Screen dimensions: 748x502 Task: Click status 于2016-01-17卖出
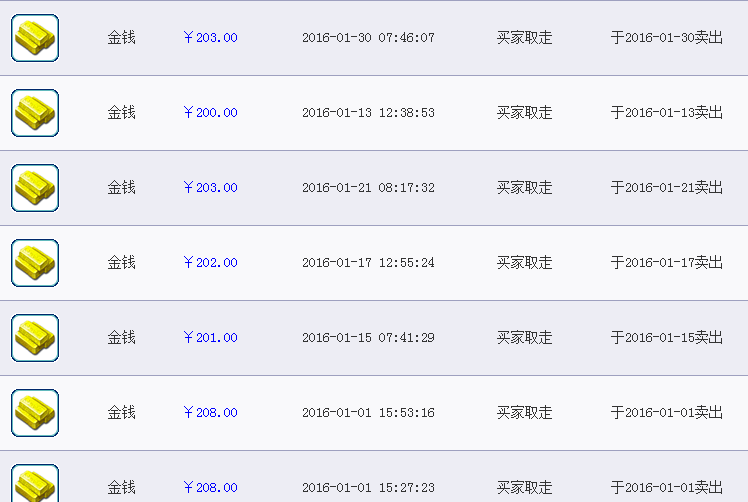coord(667,262)
